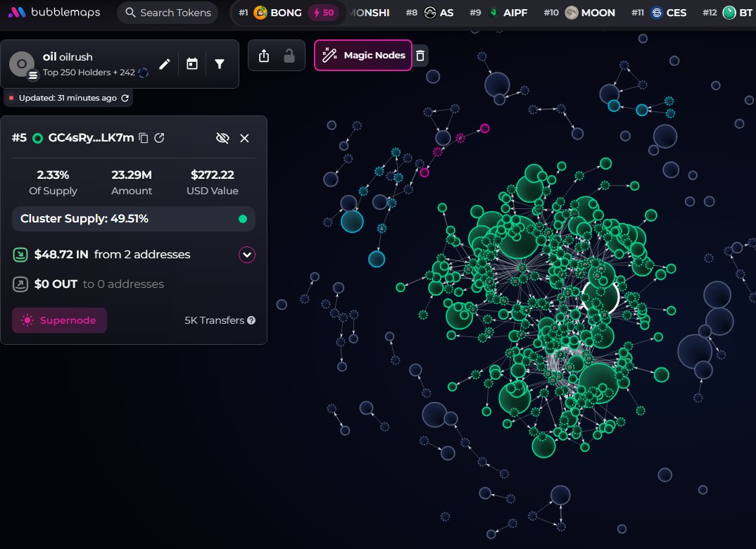Screen dimensions: 756x549
Task: Hide wallet with crossed eye icon
Action: (222, 138)
